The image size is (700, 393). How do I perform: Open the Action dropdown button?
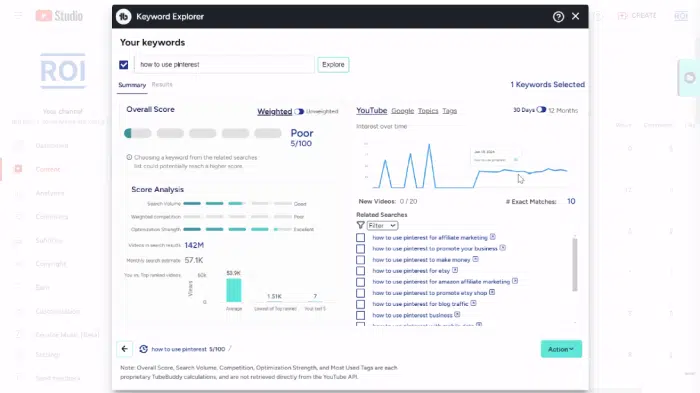pyautogui.click(x=561, y=349)
